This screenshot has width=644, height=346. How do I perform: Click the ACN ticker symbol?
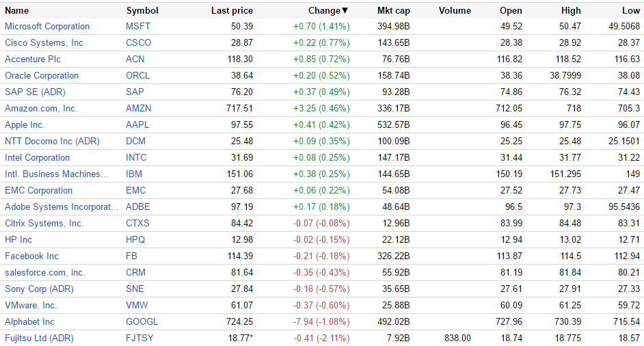(x=135, y=59)
